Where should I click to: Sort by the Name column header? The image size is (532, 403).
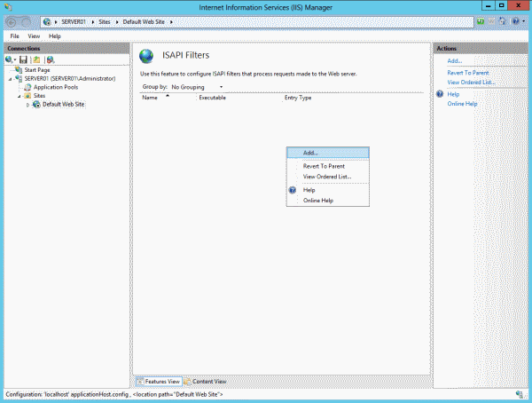tap(150, 98)
